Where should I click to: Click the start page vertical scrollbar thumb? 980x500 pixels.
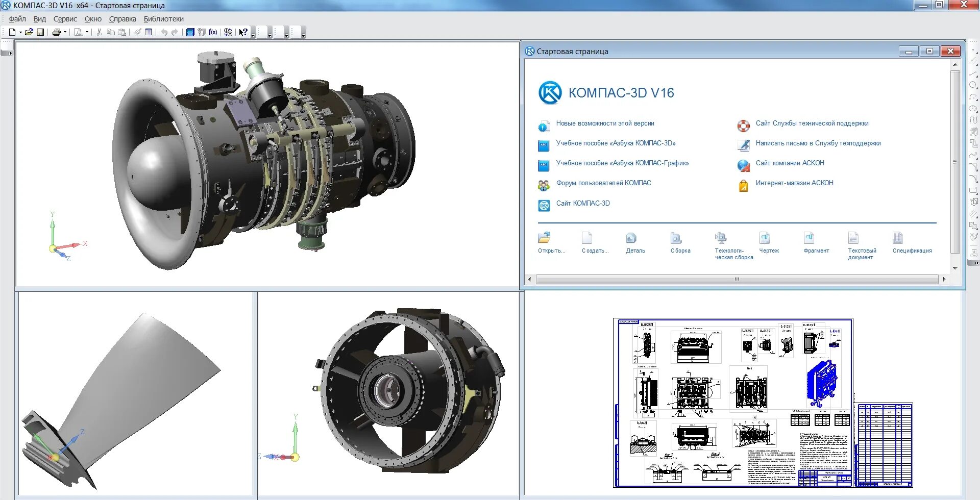954,162
